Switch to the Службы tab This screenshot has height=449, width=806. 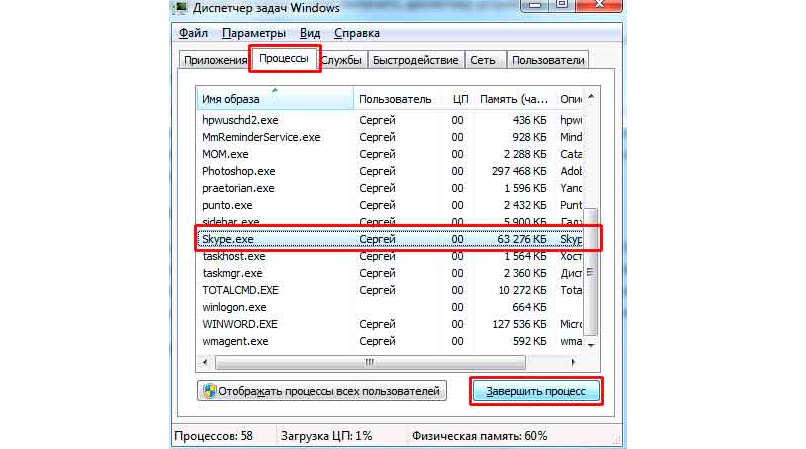click(x=344, y=60)
